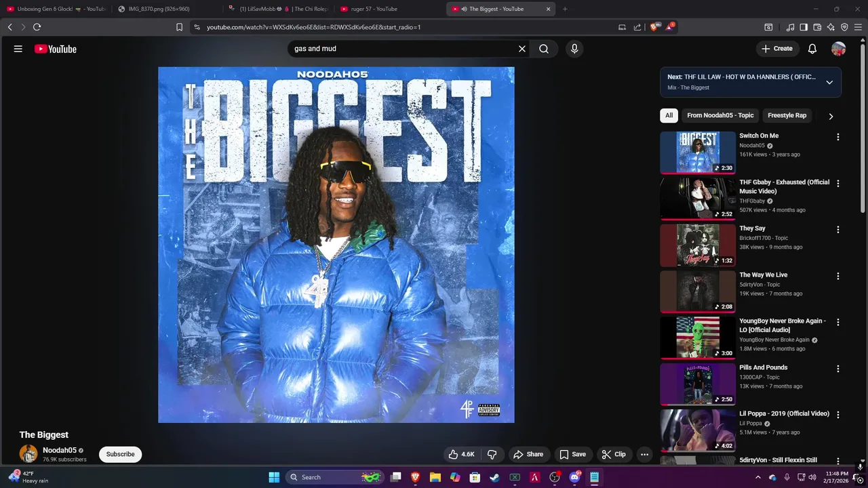Image resolution: width=868 pixels, height=488 pixels.
Task: Click the Share button
Action: coord(528,454)
